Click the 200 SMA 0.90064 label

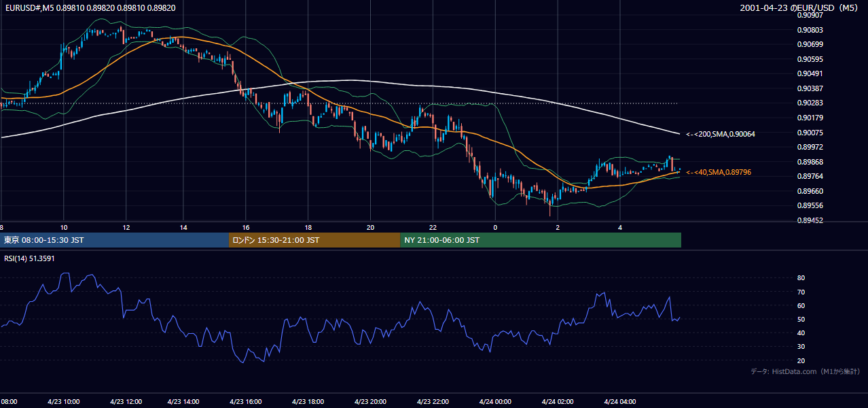721,135
